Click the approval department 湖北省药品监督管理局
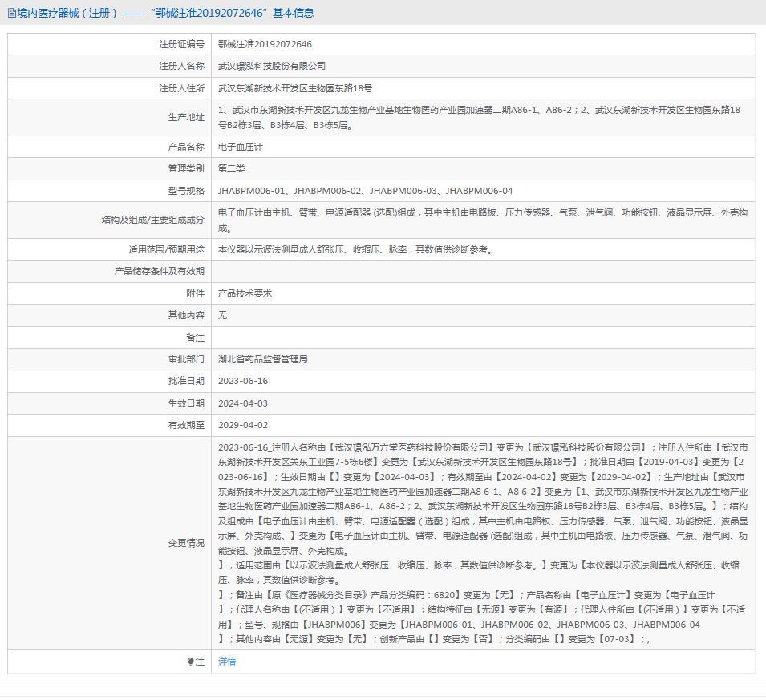Image resolution: width=766 pixels, height=700 pixels. click(x=262, y=359)
